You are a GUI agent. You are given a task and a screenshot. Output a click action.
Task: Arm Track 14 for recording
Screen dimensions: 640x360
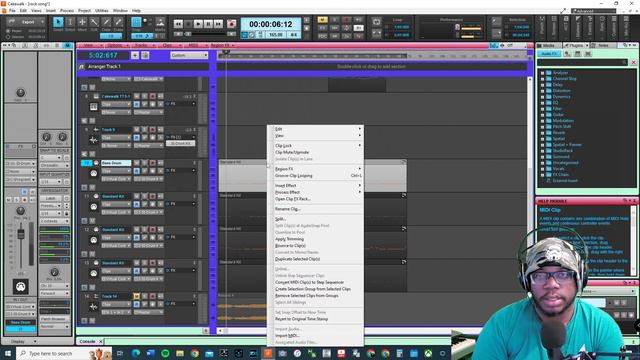152,296
